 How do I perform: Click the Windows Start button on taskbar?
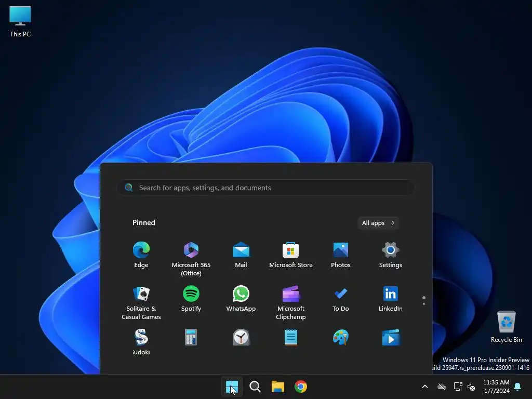coord(232,387)
